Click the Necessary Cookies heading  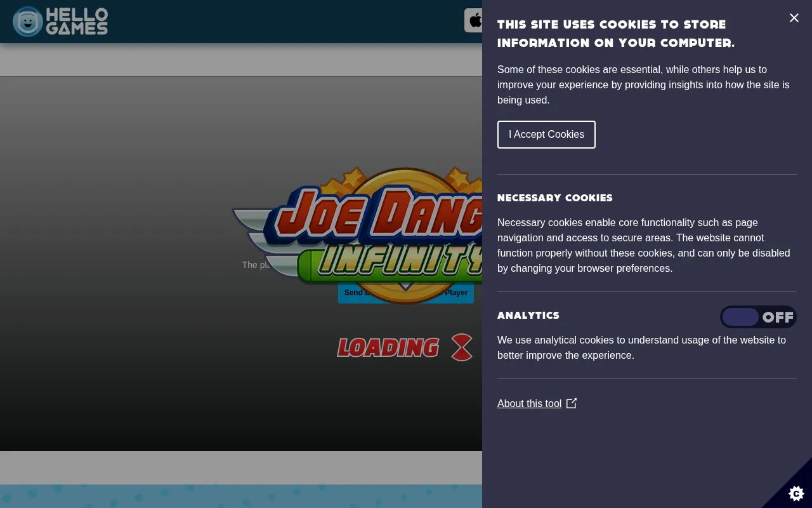point(555,198)
